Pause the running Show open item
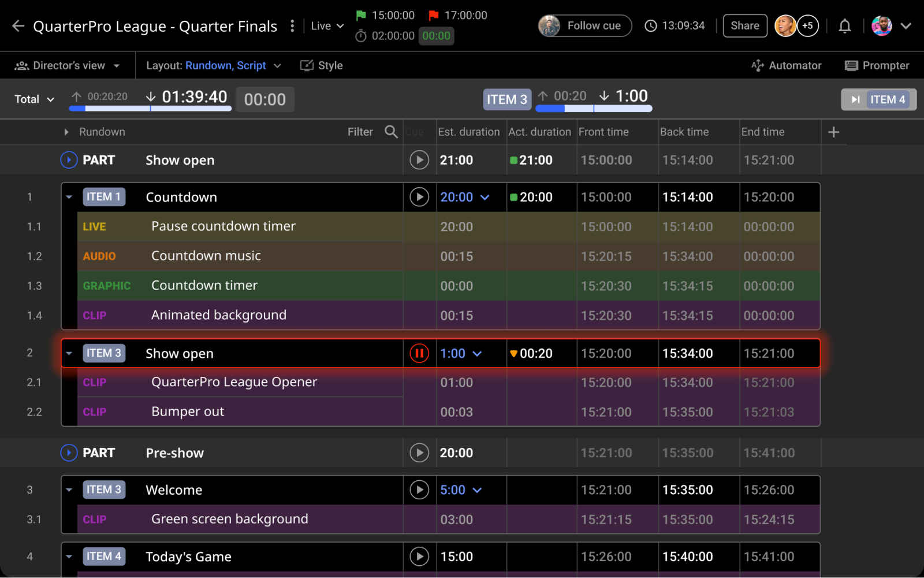 pyautogui.click(x=419, y=353)
